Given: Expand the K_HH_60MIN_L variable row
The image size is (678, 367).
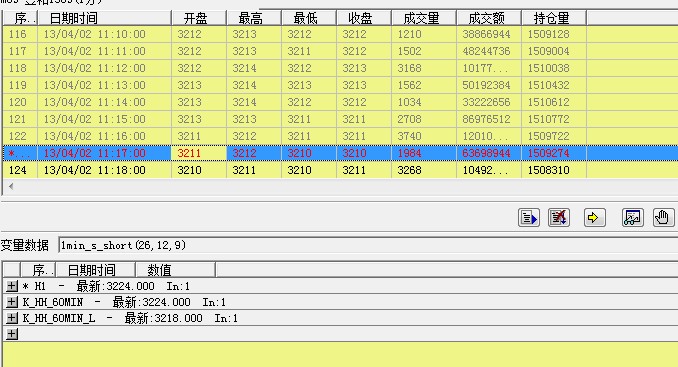Looking at the screenshot, I should point(12,318).
